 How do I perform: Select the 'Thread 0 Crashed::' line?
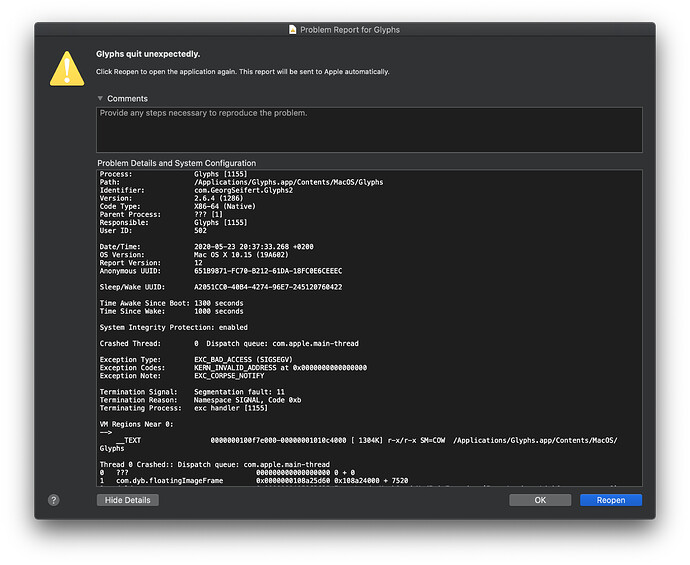coord(214,465)
